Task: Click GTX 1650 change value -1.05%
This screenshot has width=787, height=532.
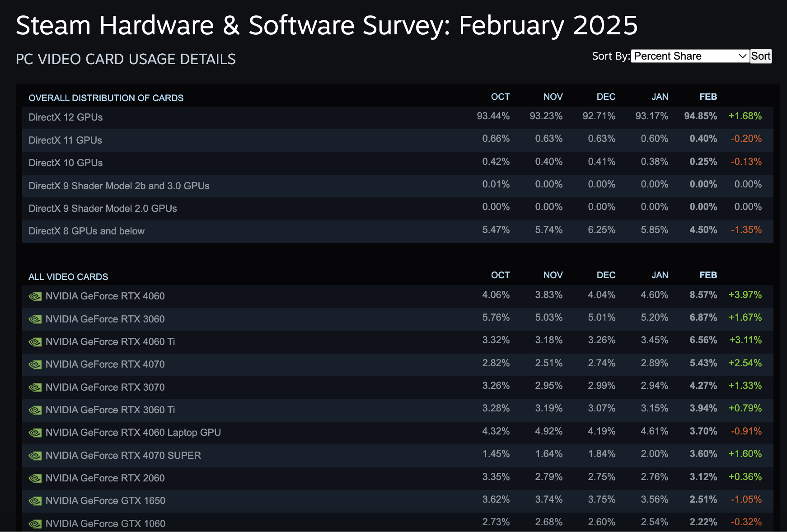Action: [x=746, y=499]
